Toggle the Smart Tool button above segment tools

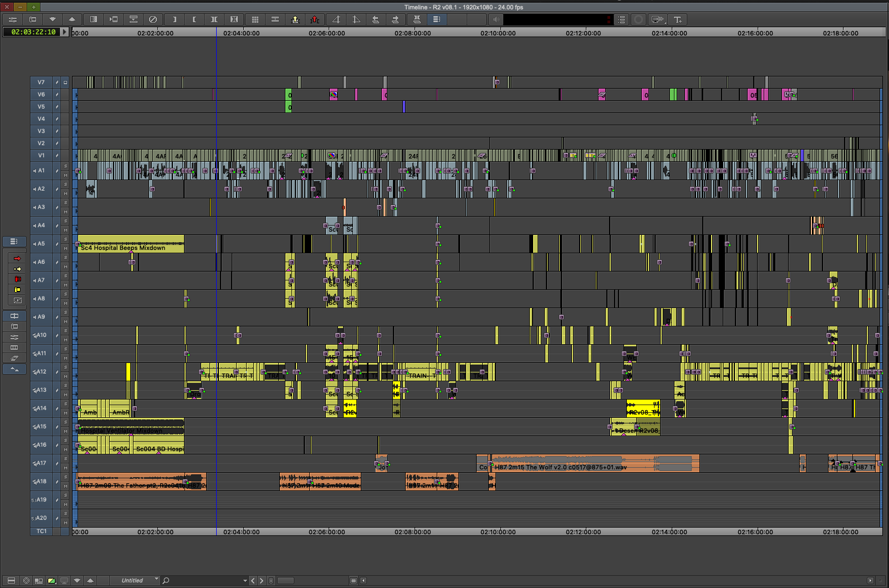[14, 241]
